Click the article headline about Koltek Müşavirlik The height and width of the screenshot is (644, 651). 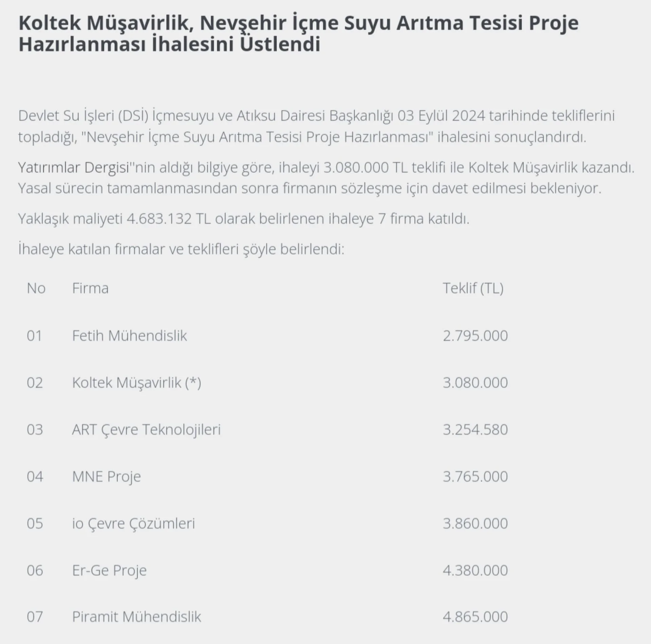click(298, 33)
